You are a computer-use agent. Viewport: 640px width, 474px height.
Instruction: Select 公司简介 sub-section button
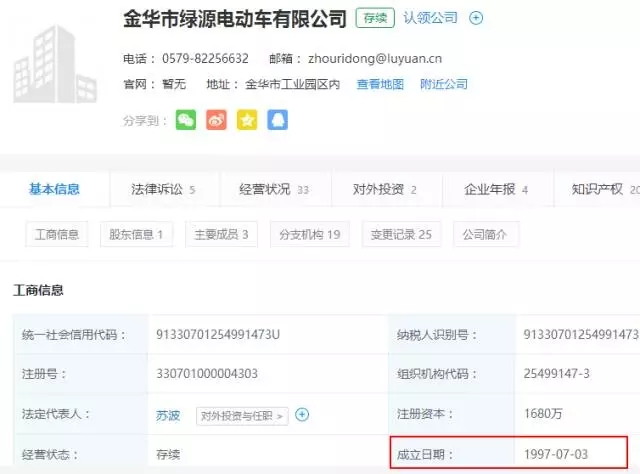click(486, 234)
